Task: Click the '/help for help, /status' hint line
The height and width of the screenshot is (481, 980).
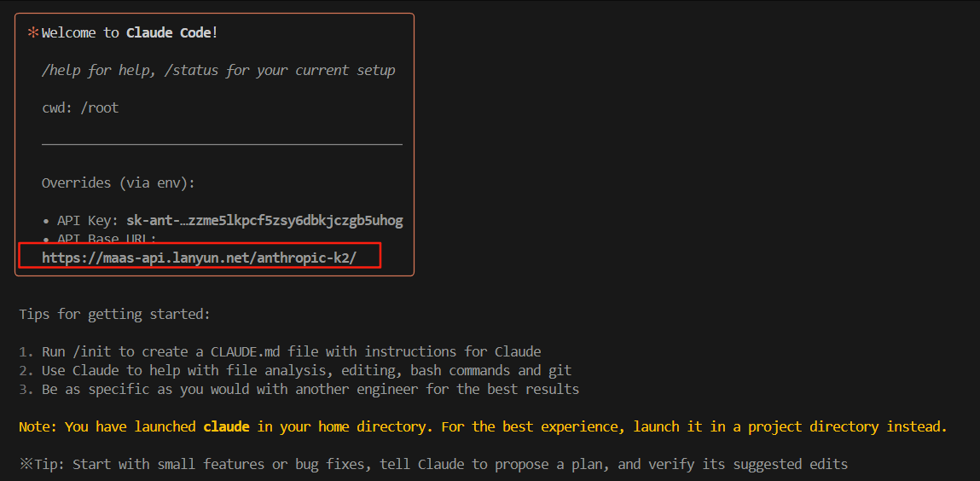Action: tap(218, 70)
